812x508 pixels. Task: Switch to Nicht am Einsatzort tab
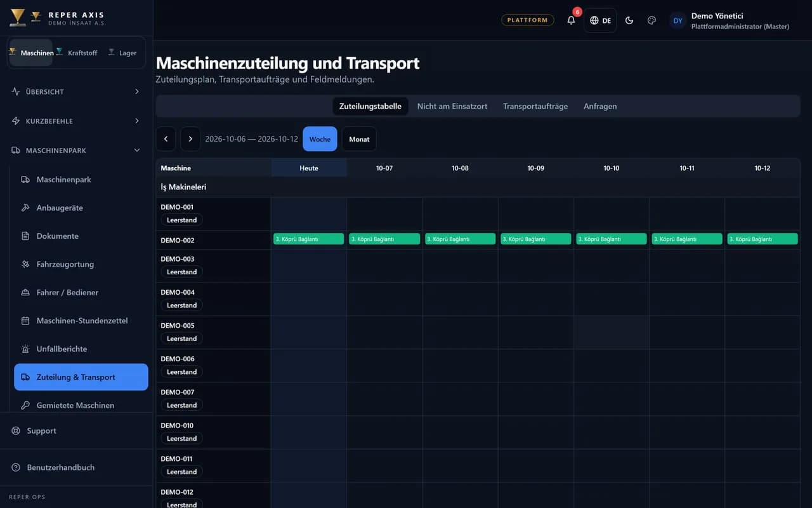tap(452, 106)
